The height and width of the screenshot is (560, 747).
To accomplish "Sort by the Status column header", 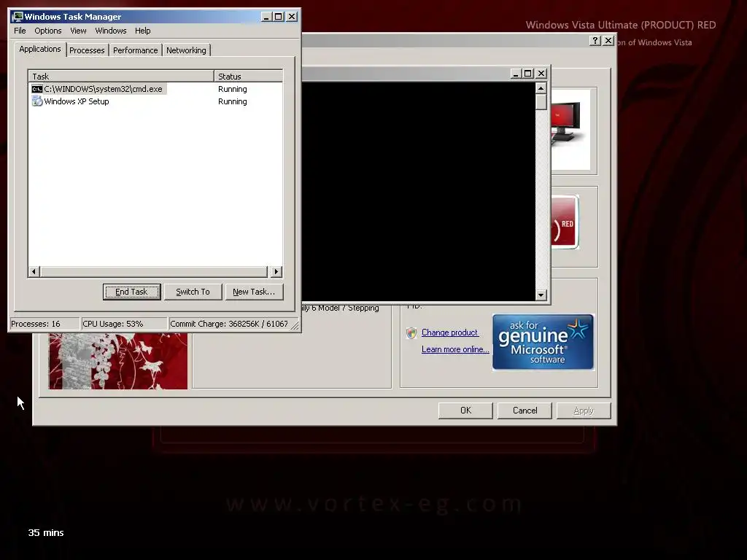I will [248, 76].
